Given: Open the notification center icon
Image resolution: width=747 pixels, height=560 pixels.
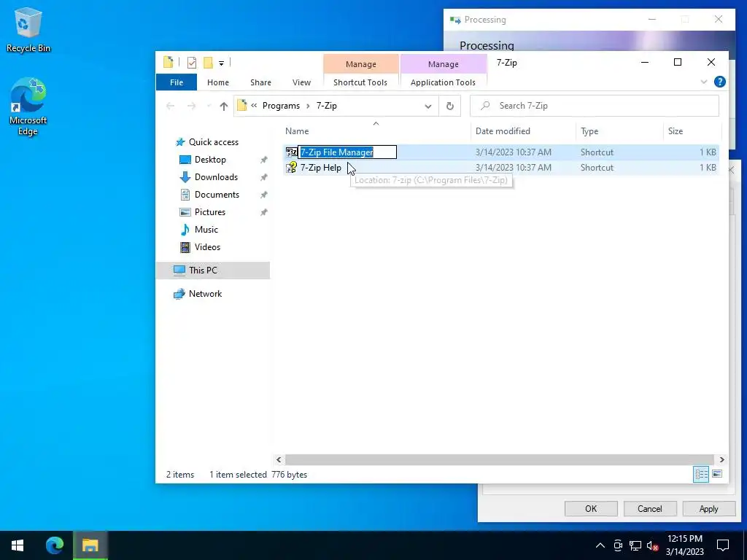Looking at the screenshot, I should 723,545.
